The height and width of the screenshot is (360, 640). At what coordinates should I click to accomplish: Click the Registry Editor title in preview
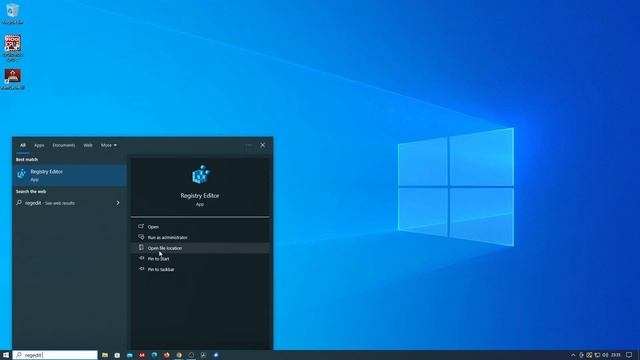tap(200, 196)
